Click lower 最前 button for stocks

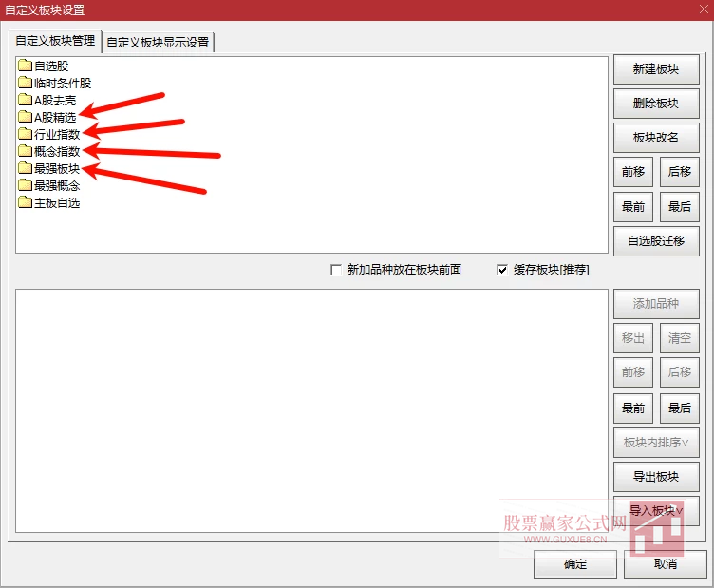[x=633, y=408]
